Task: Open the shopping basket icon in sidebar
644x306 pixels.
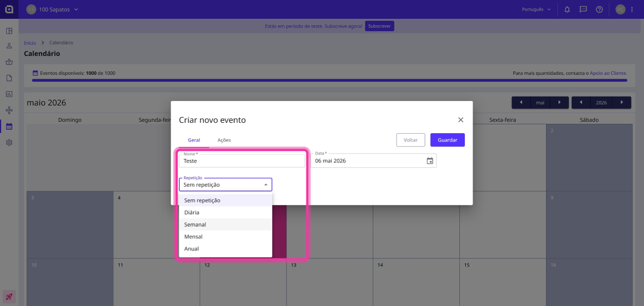Action: [x=9, y=62]
